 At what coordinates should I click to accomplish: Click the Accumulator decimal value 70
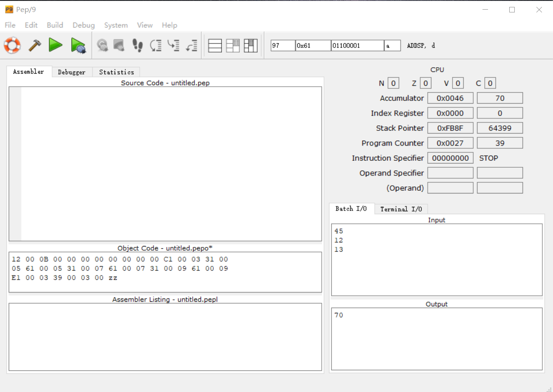click(500, 98)
